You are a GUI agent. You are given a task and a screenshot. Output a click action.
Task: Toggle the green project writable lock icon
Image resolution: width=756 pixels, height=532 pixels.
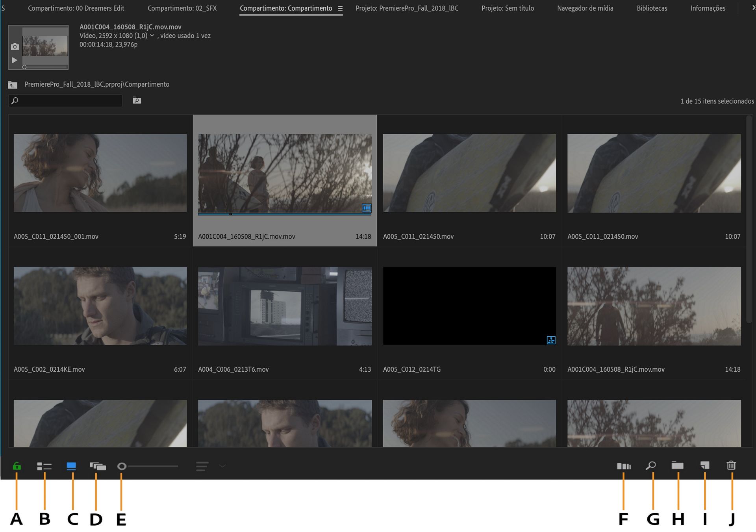pos(17,466)
